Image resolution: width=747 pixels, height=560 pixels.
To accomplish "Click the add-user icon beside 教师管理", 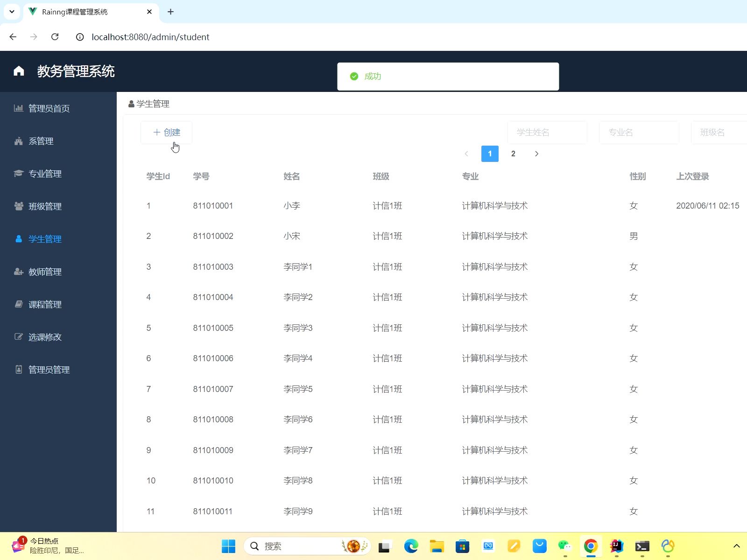I will coord(19,272).
